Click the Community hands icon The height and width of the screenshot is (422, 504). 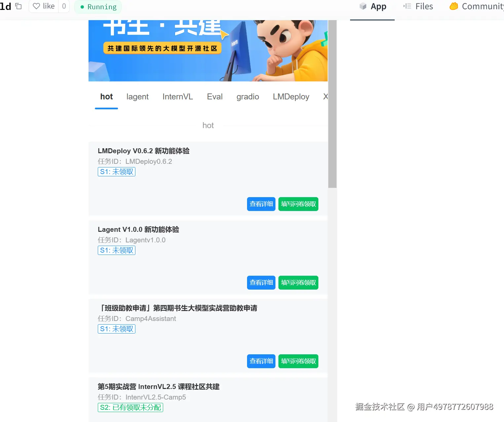pyautogui.click(x=454, y=6)
